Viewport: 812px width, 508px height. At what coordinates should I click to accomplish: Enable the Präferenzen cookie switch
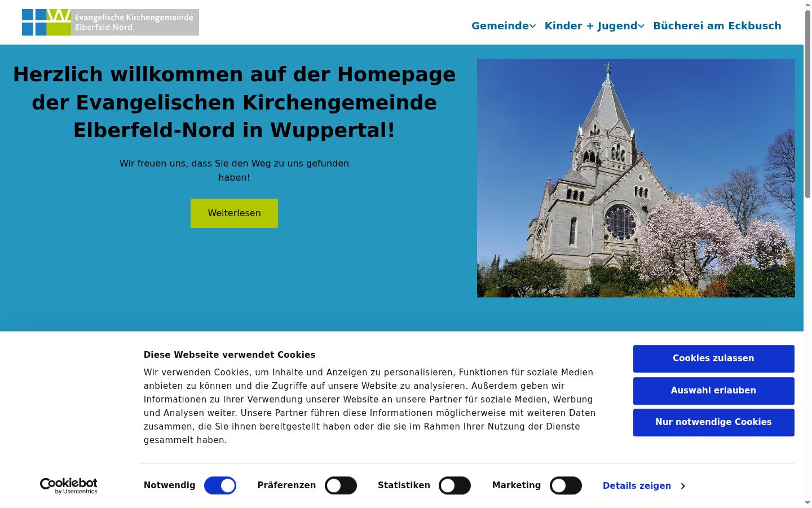coord(341,485)
